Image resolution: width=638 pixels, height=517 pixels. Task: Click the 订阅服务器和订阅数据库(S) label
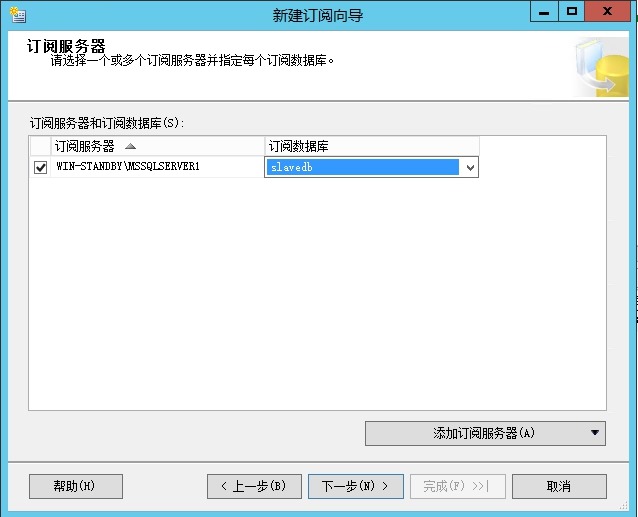click(x=108, y=123)
